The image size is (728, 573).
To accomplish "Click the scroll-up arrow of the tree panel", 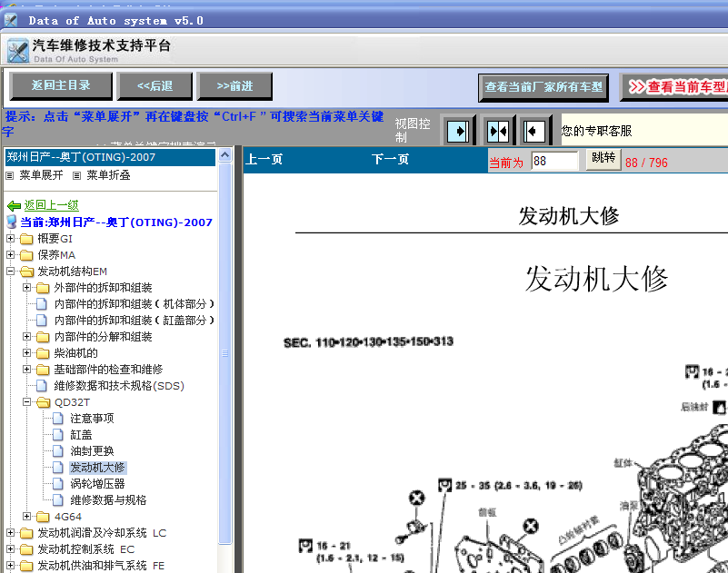I will [x=224, y=155].
